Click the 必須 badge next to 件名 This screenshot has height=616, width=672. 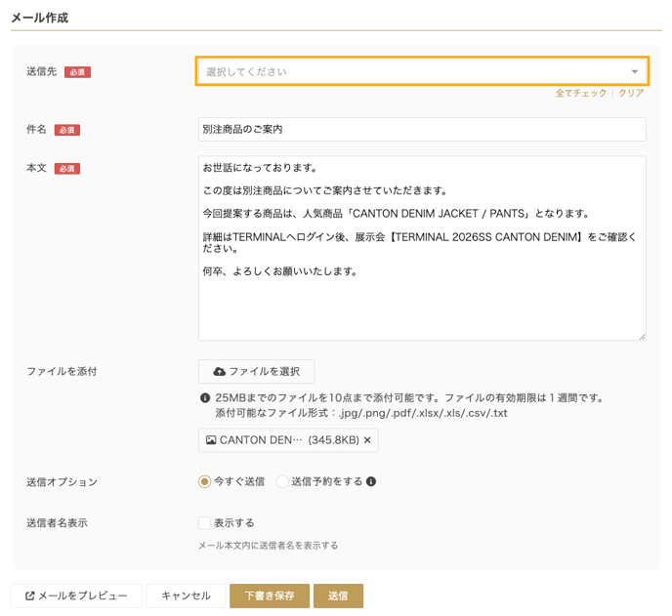click(x=67, y=130)
